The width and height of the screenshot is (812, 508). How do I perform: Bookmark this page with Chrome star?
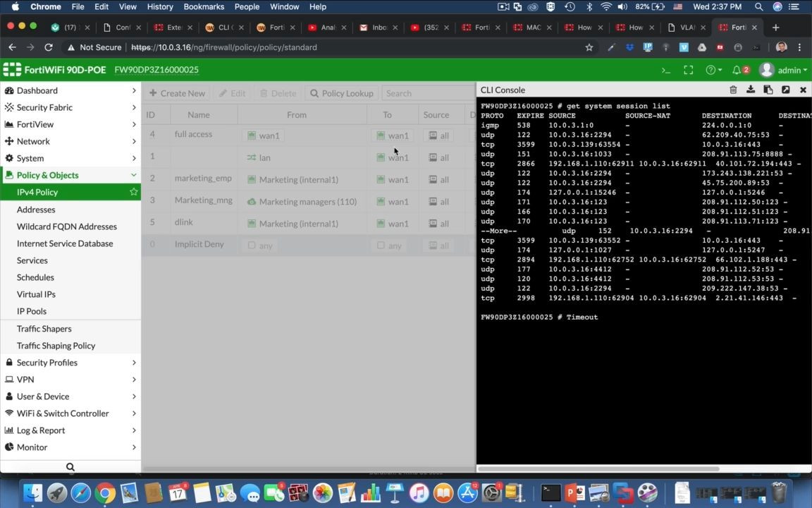click(589, 47)
